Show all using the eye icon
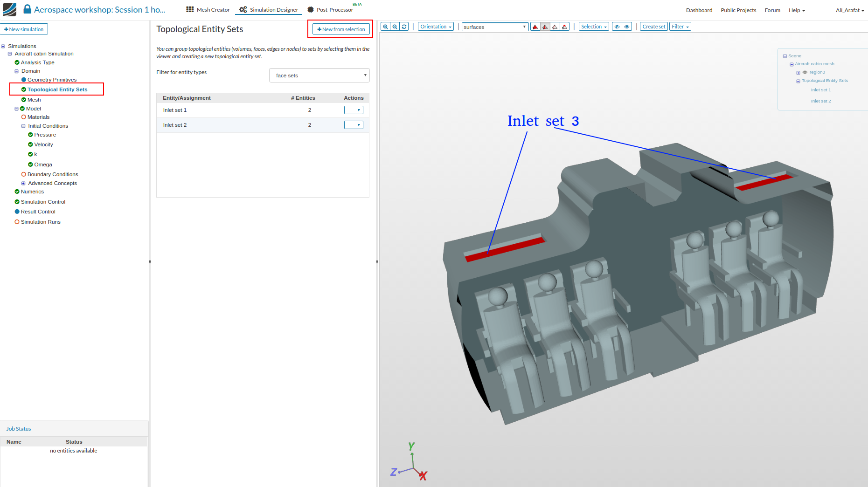 627,27
